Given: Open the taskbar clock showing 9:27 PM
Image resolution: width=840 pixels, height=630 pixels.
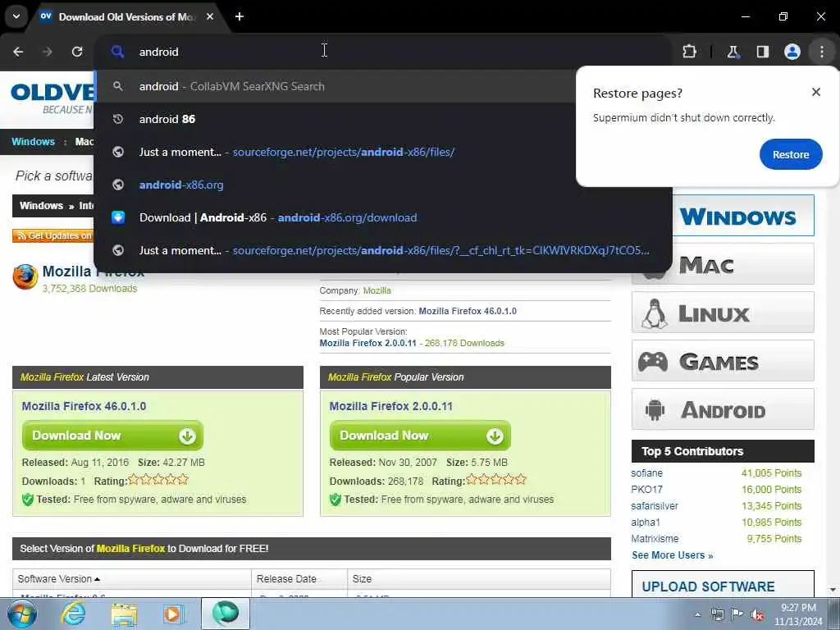Looking at the screenshot, I should tap(798, 614).
